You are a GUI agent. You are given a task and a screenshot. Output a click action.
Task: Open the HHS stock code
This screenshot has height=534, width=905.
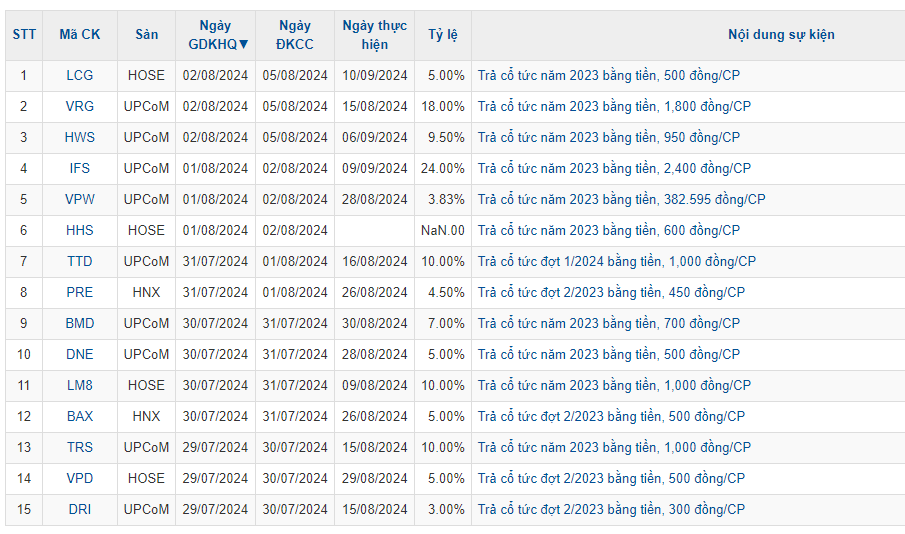click(80, 230)
